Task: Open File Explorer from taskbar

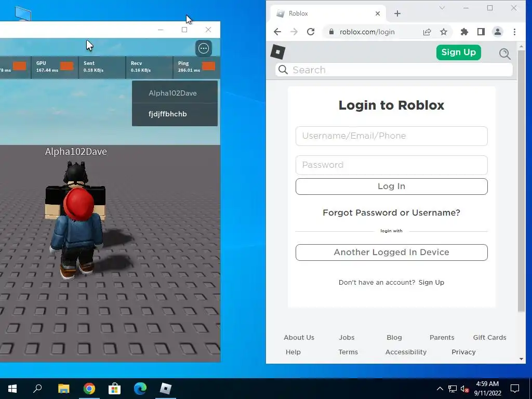Action: tap(63, 389)
